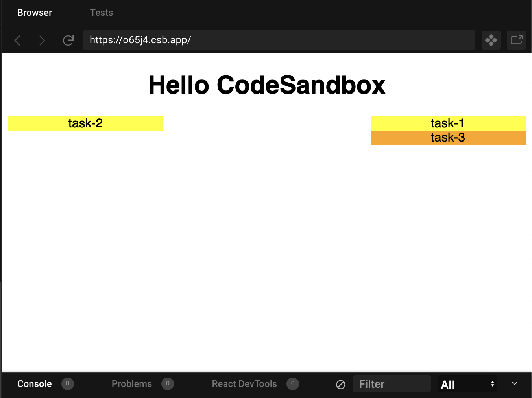
Task: Go back in the preview browser
Action: tap(17, 40)
